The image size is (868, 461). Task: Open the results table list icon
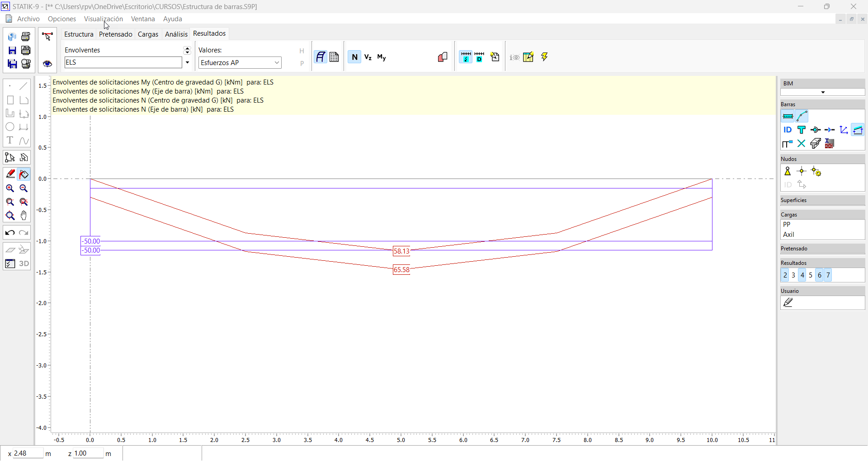point(334,57)
